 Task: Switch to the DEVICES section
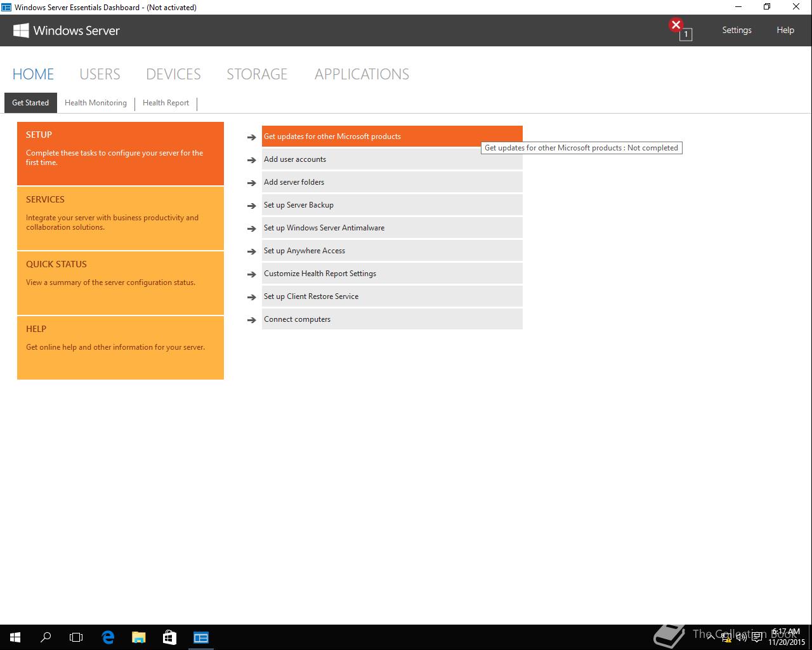click(x=173, y=74)
